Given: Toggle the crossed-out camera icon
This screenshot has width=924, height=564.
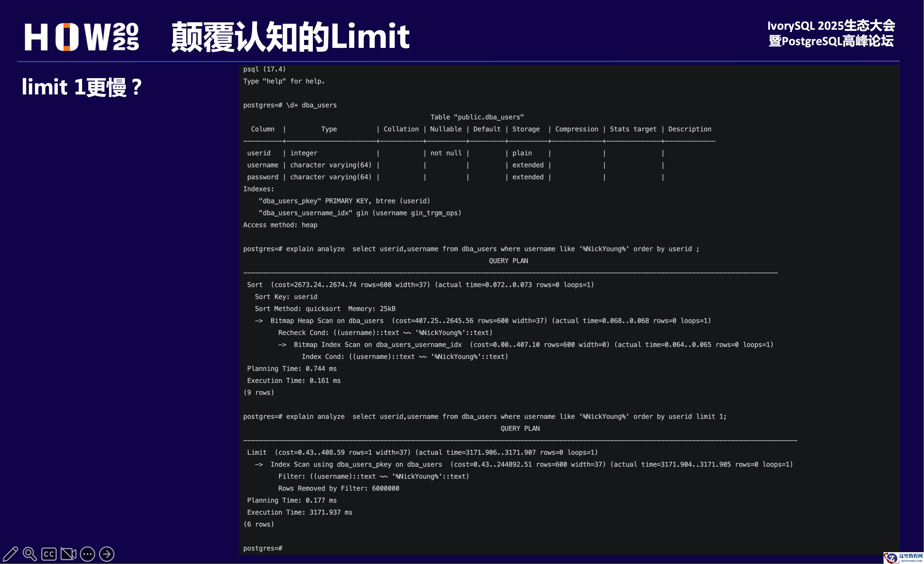Looking at the screenshot, I should [68, 554].
